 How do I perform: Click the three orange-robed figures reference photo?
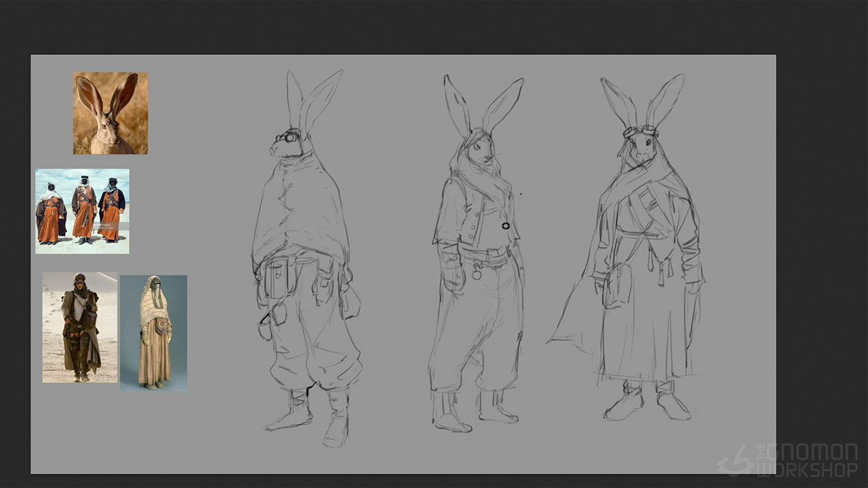click(82, 211)
